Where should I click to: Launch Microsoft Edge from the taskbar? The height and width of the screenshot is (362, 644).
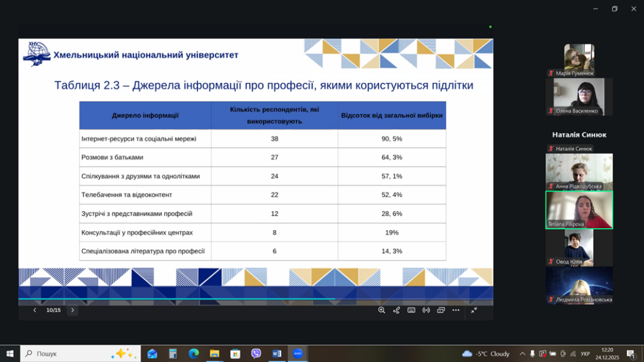pyautogui.click(x=194, y=354)
